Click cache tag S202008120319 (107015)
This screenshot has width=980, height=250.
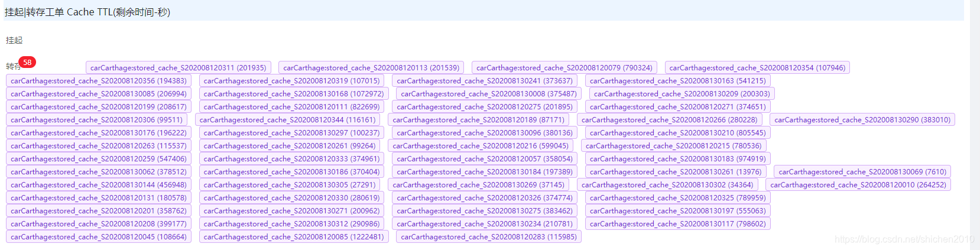[292, 81]
